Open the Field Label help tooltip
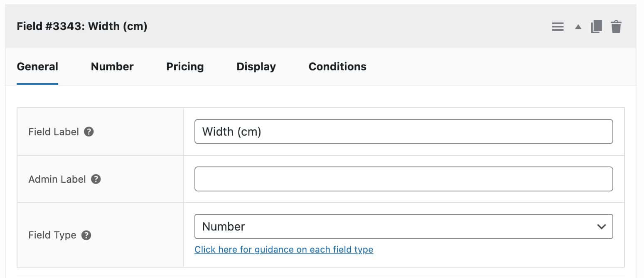Screen dimensions: 644x278 coord(88,132)
